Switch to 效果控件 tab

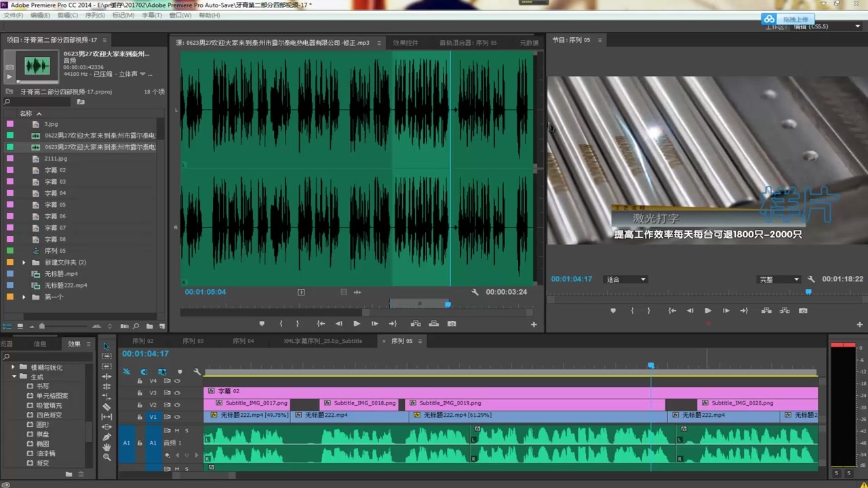406,43
